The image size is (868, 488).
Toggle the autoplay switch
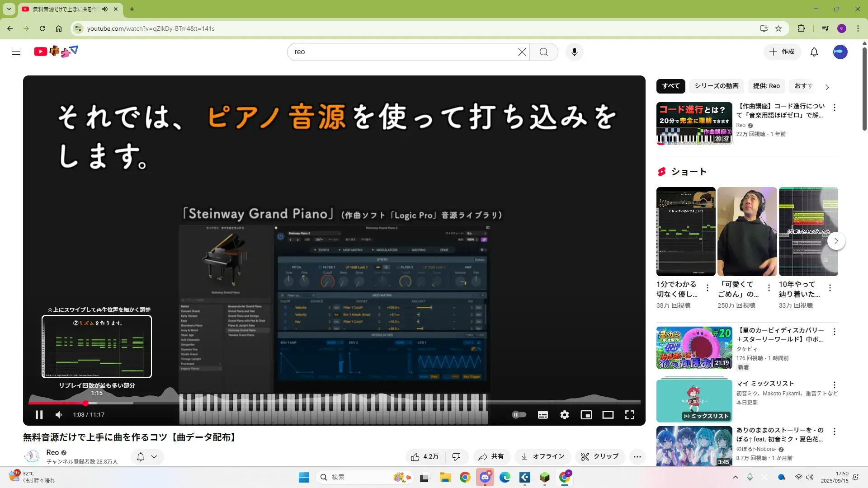[x=519, y=415]
